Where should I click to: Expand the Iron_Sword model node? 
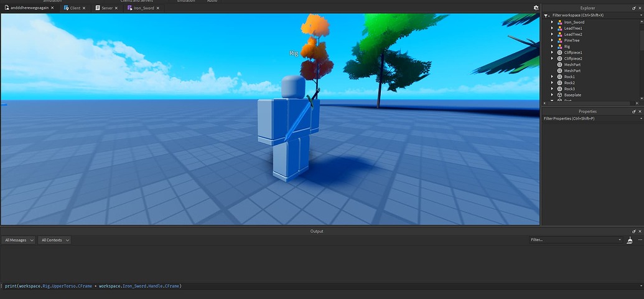pyautogui.click(x=553, y=22)
